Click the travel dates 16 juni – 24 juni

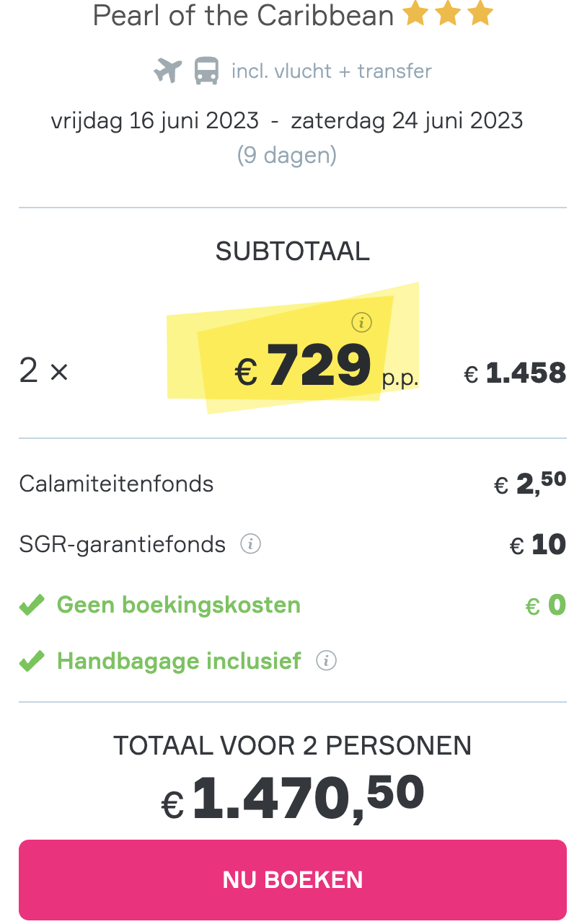coord(287,120)
